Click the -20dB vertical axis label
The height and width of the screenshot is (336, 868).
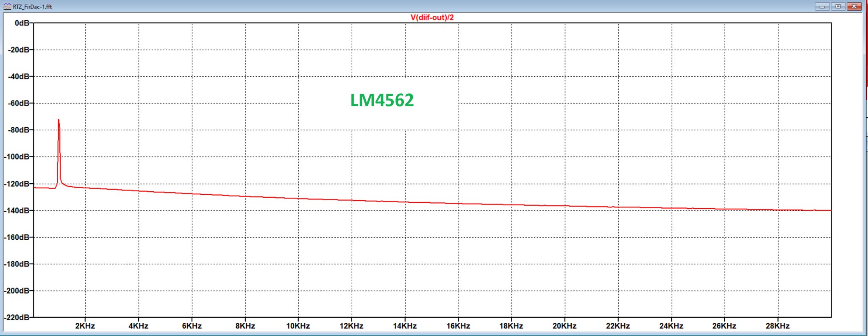pyautogui.click(x=19, y=50)
